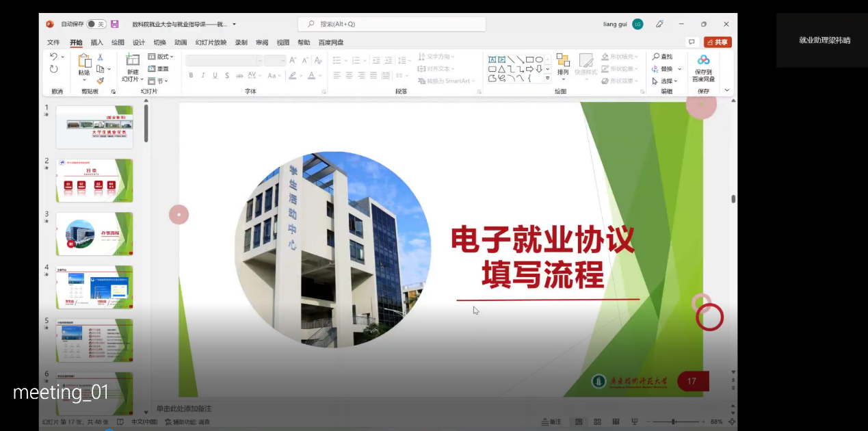
Task: Select the Format Painter brush icon
Action: point(100,81)
